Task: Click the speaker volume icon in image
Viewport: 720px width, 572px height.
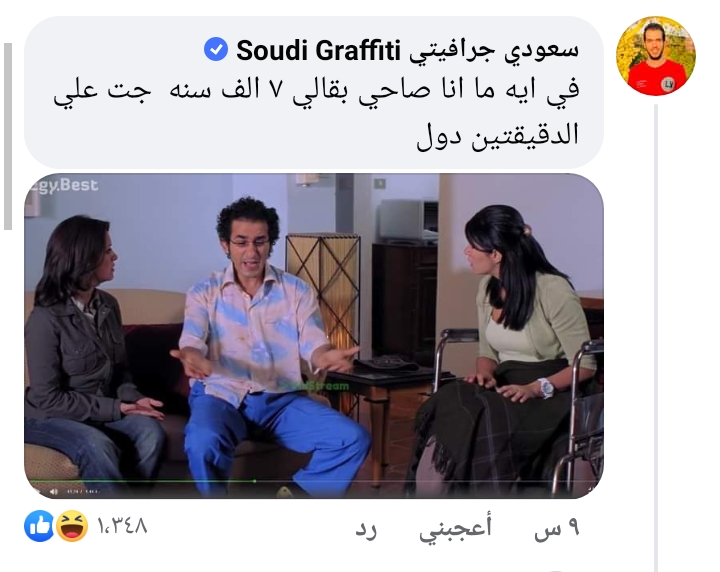Action: tap(54, 492)
